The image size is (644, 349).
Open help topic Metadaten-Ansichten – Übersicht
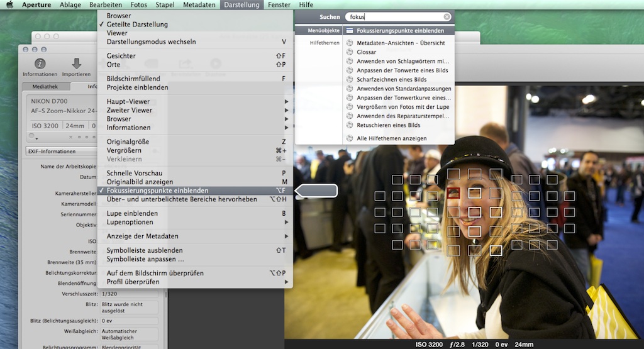point(401,43)
